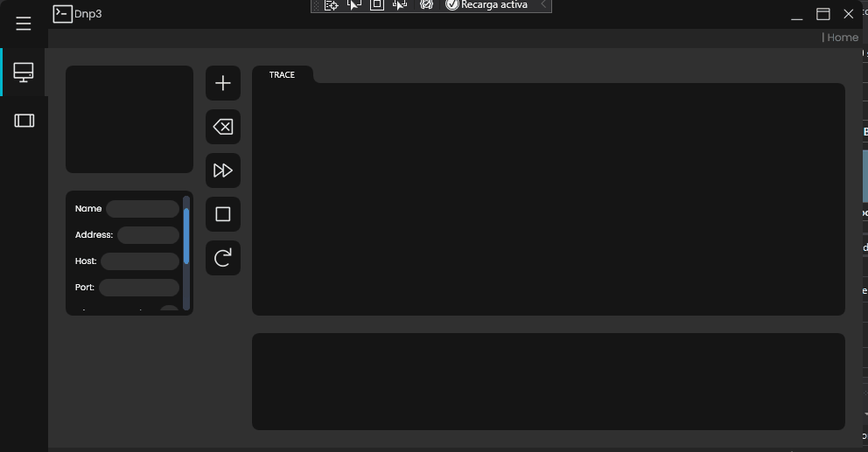
Task: Click the Address input field
Action: 149,234
